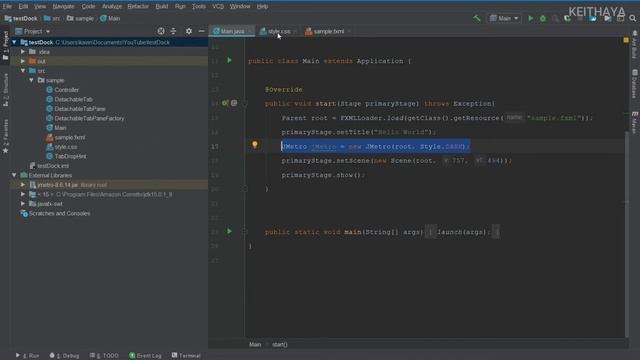
Task: Select Scratches and Consoles node
Action: [59, 213]
